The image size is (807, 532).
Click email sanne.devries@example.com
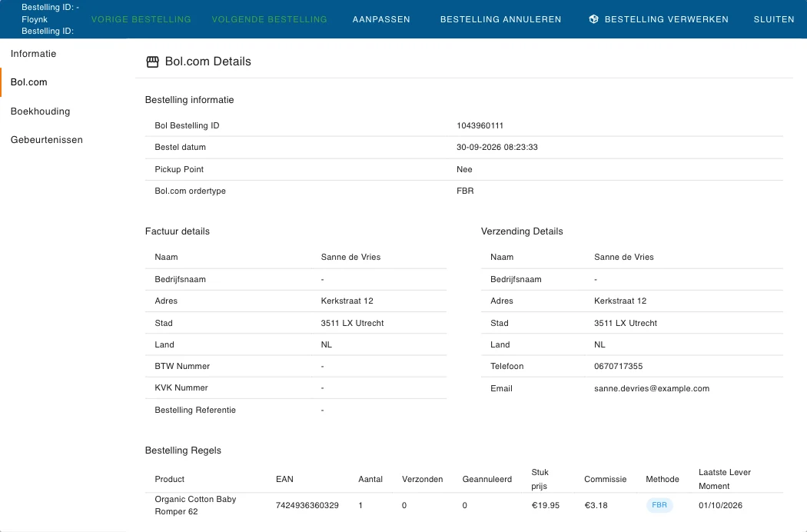pyautogui.click(x=652, y=388)
